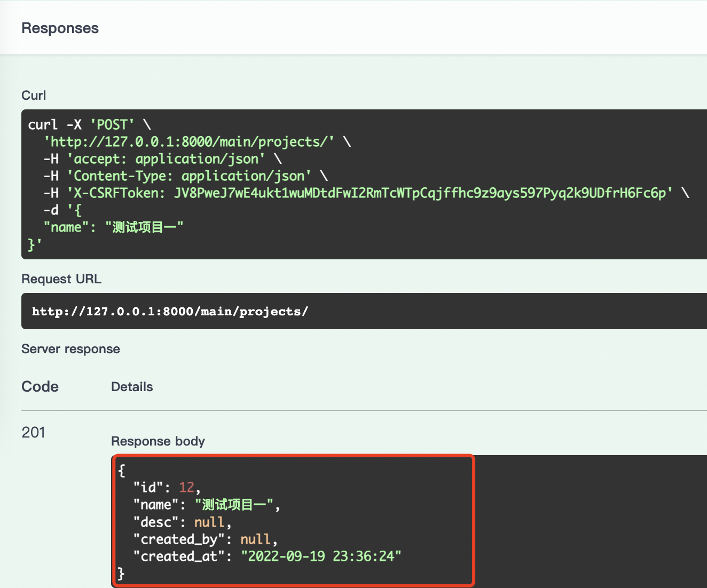Click the -d '{ data flag line

point(62,210)
